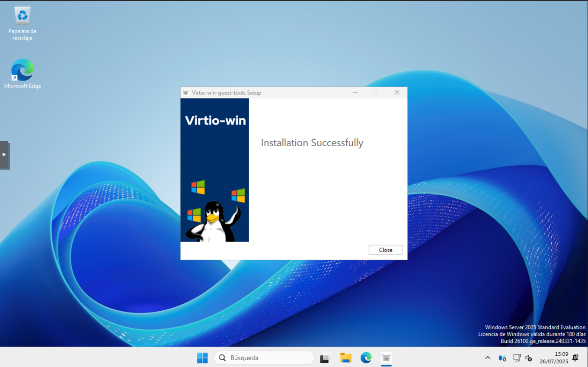The height and width of the screenshot is (367, 588).
Task: Open the Windows Start menu
Action: pyautogui.click(x=202, y=358)
